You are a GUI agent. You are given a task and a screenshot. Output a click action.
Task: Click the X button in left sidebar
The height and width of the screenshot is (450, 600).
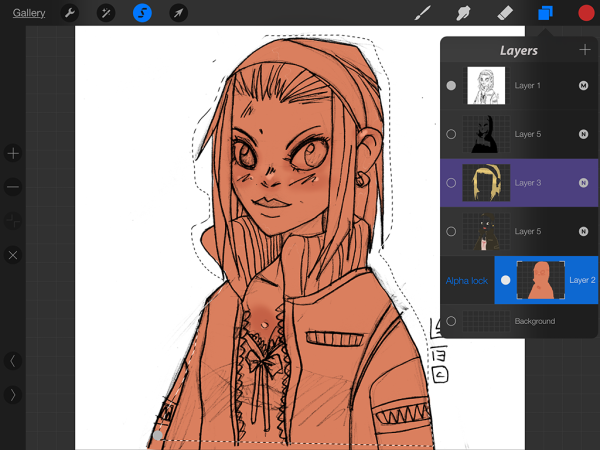[13, 255]
